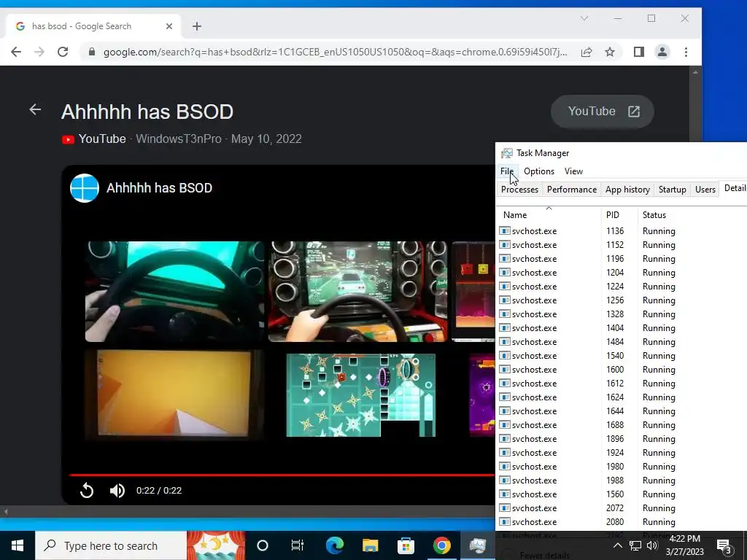Viewport: 747px width, 560px height.
Task: Select svchost.exe with PID 1136
Action: 622,231
